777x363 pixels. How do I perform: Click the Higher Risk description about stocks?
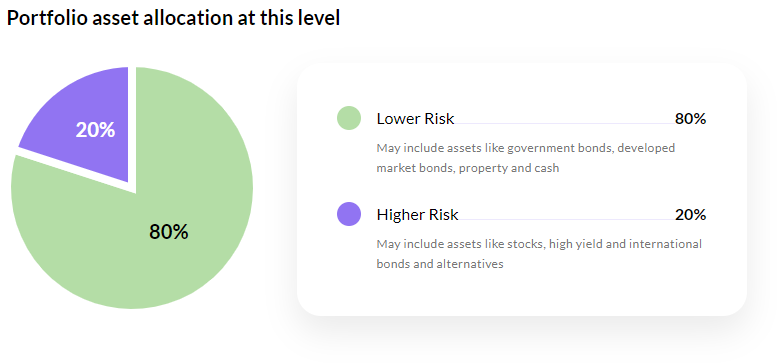pyautogui.click(x=539, y=254)
